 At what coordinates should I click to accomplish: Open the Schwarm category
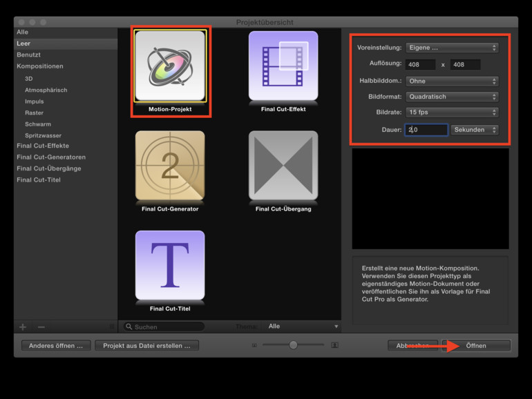click(38, 124)
